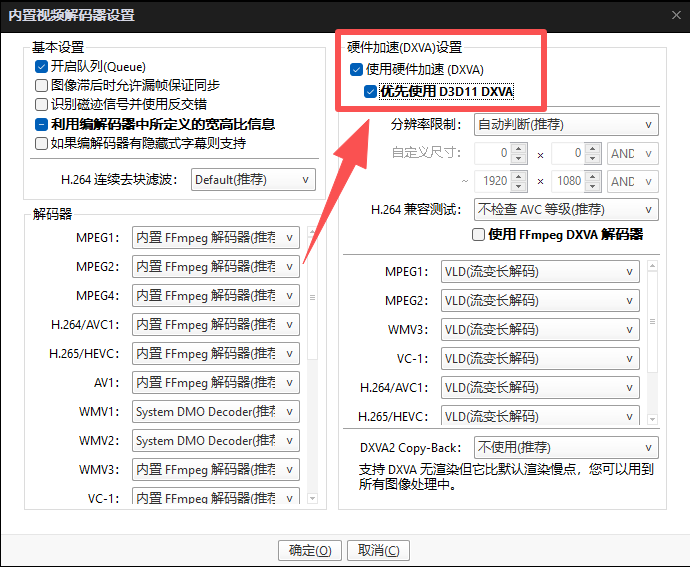Close the decoder settings dialog window
Image resolution: width=690 pixels, height=567 pixels.
670,15
